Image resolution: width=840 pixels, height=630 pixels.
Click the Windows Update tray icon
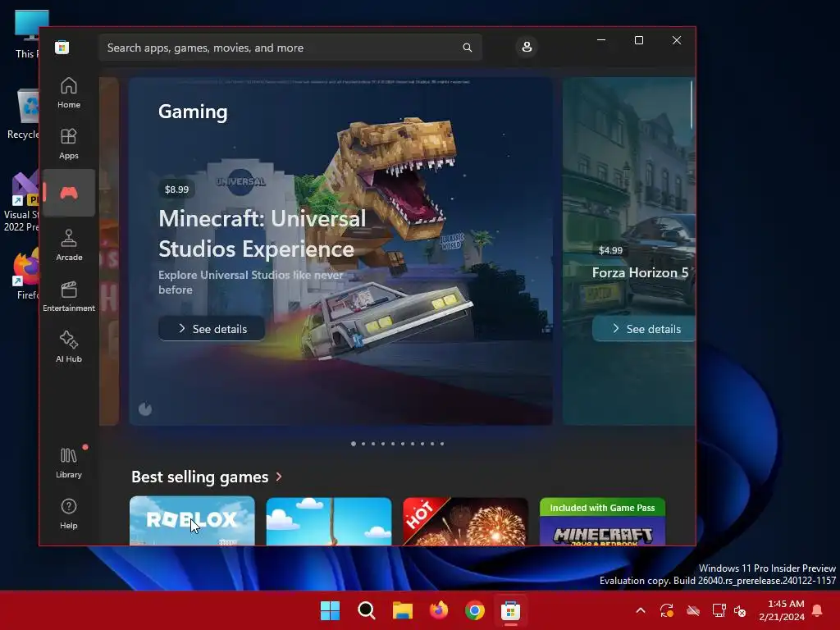[x=667, y=610]
